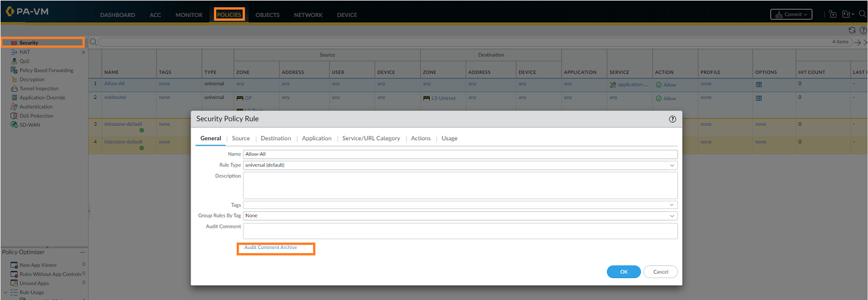
Task: Expand the Tags dropdown
Action: click(x=460, y=205)
